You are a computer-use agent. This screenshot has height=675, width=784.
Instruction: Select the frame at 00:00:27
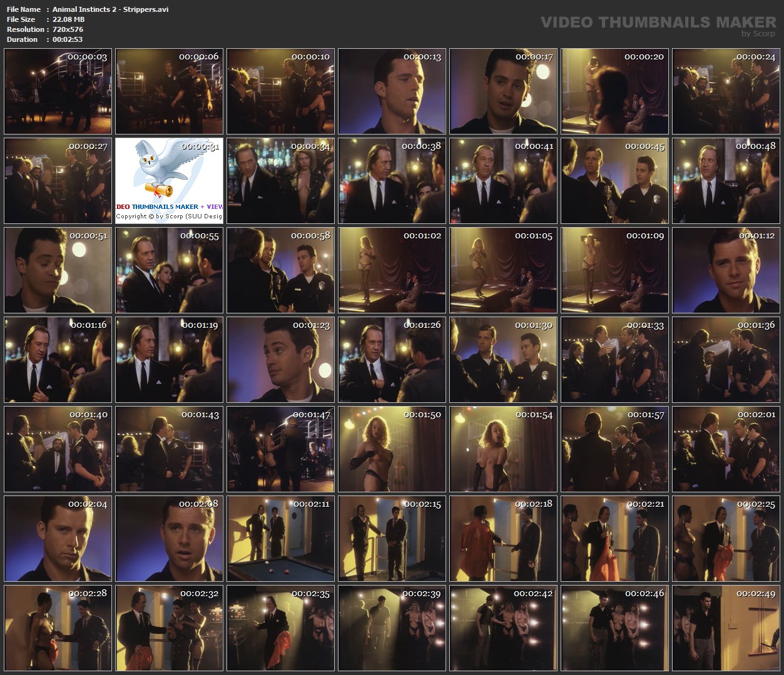point(58,181)
